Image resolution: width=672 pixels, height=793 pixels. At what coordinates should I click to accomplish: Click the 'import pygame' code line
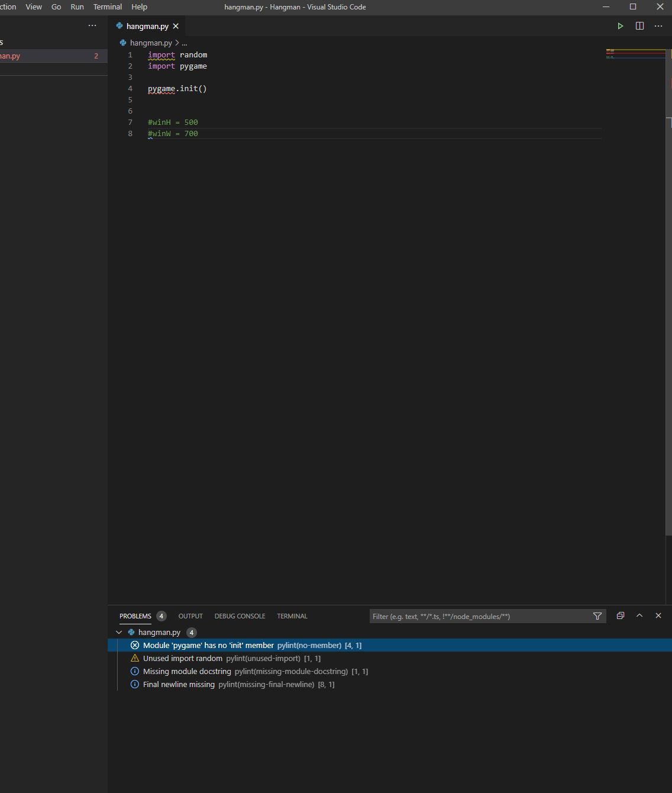tap(177, 66)
